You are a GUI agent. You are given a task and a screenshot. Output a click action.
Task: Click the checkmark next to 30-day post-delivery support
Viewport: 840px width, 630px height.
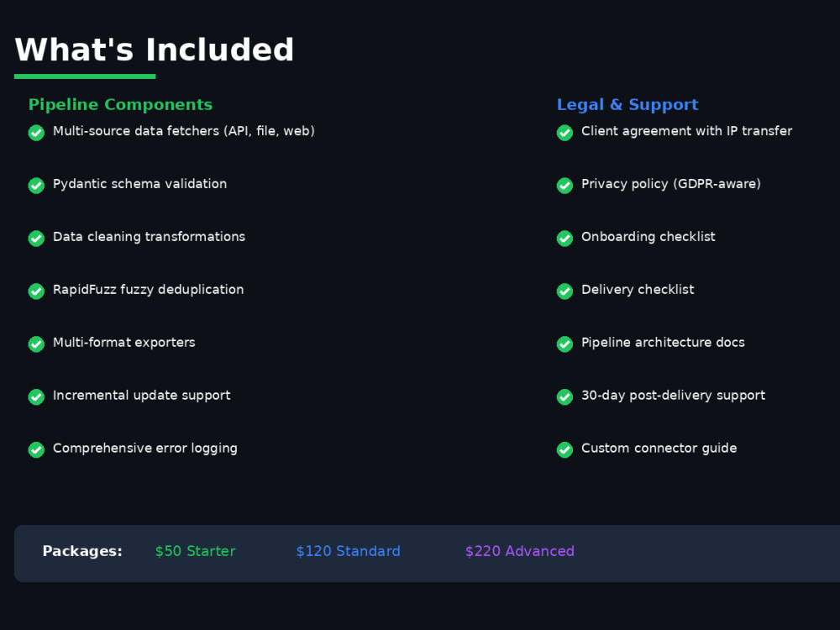pos(564,396)
